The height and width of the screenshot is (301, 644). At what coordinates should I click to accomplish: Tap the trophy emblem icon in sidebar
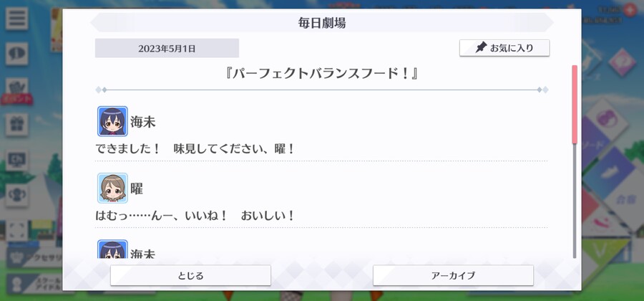pos(17,195)
